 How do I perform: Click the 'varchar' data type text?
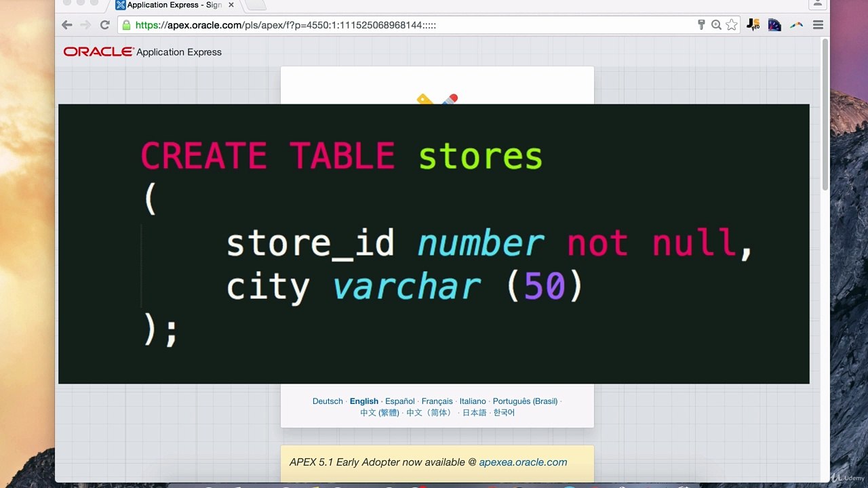[407, 287]
